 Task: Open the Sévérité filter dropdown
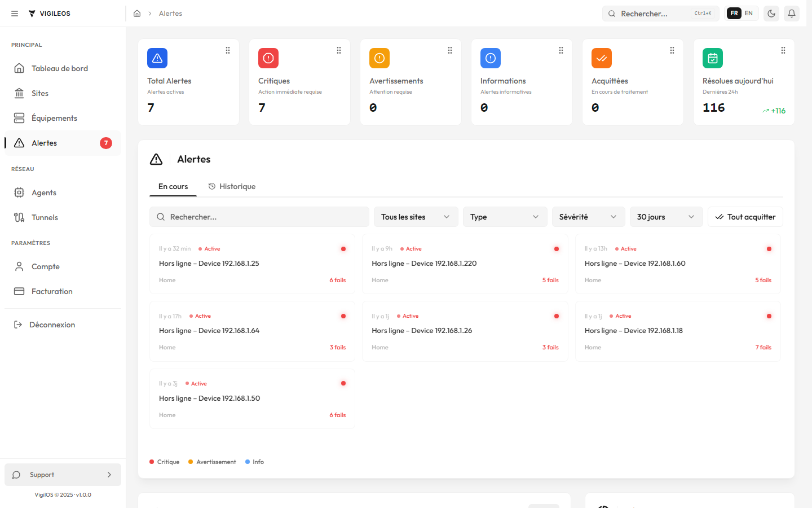coord(589,217)
